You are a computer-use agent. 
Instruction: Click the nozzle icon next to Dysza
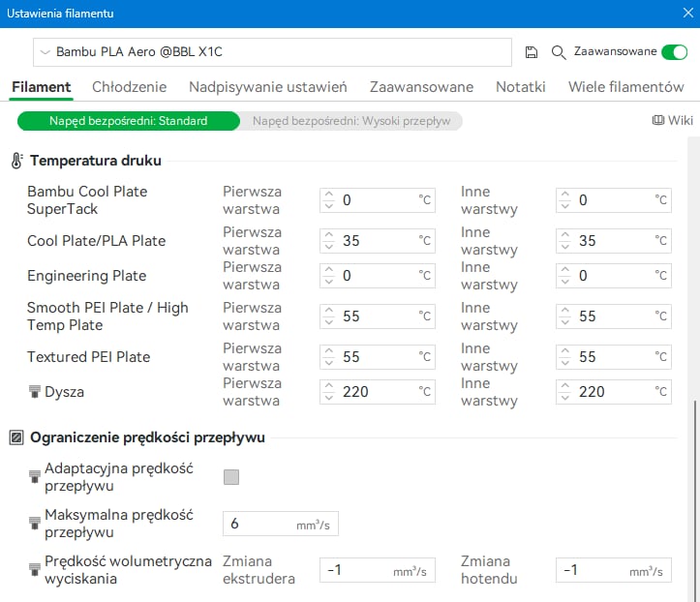35,391
